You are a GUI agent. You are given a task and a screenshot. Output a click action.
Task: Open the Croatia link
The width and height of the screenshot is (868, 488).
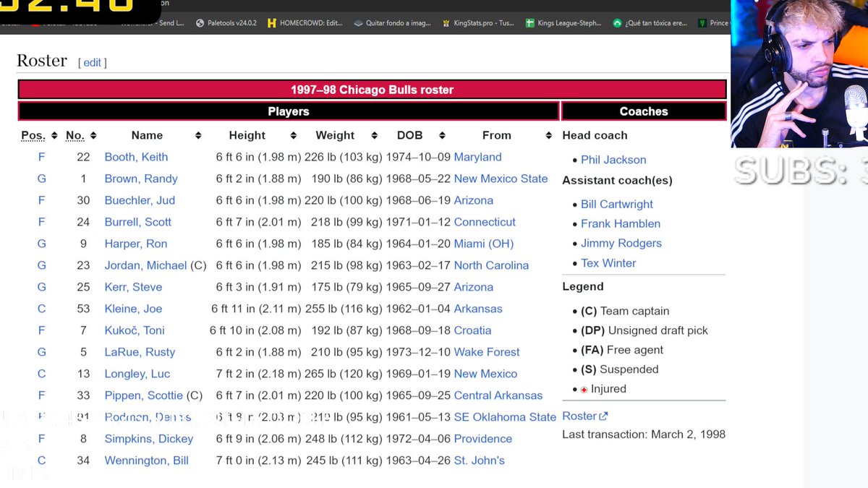(x=472, y=330)
